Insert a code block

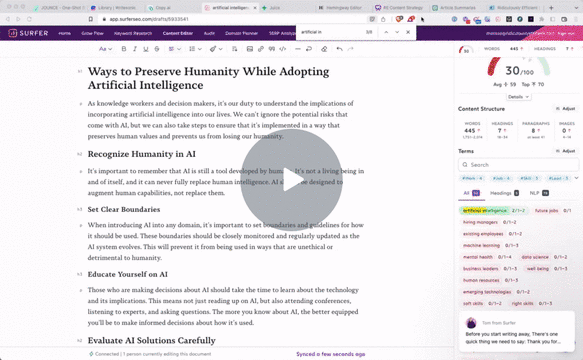coord(283,49)
